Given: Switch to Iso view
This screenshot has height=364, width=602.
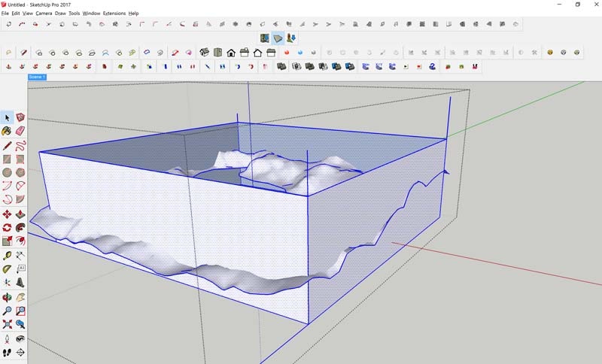Looking at the screenshot, I should tap(204, 53).
